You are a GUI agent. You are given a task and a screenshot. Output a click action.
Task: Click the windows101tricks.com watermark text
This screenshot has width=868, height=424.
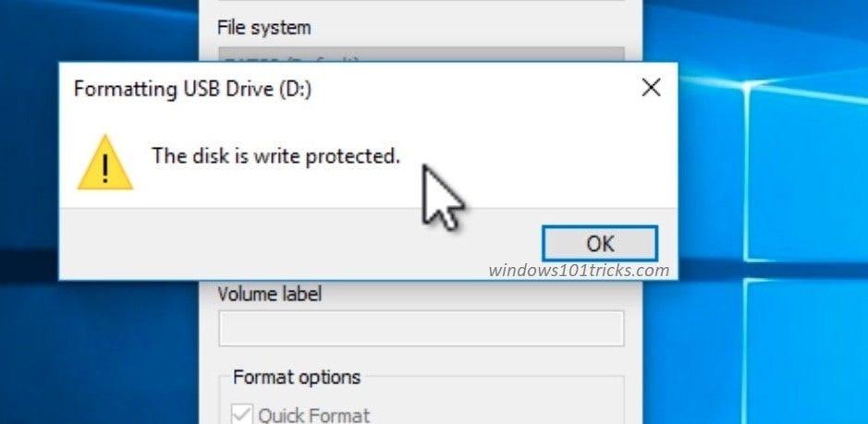pos(578,271)
